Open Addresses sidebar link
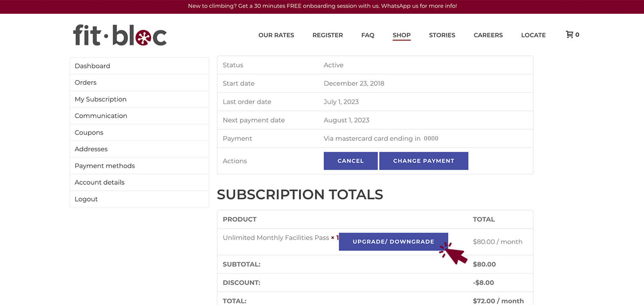 click(91, 149)
